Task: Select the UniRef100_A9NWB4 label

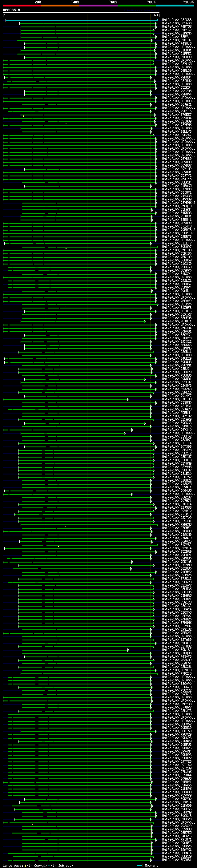Action: tap(177, 78)
